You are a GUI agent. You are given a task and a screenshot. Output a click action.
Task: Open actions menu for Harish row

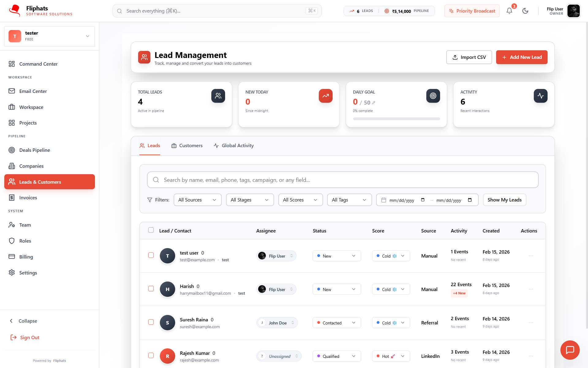(531, 289)
